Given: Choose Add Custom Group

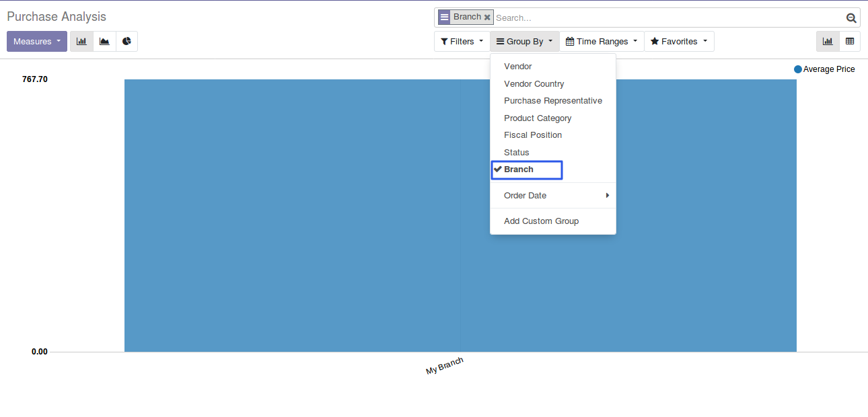Looking at the screenshot, I should pyautogui.click(x=541, y=221).
